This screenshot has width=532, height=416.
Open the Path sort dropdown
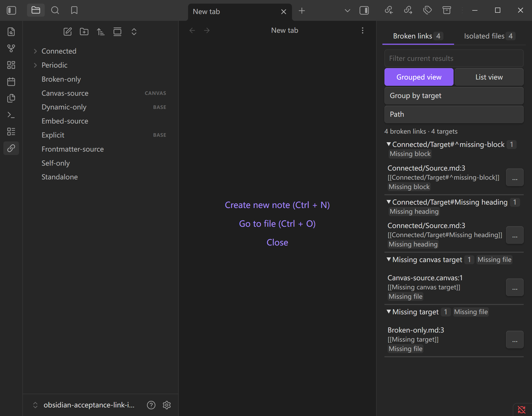454,114
